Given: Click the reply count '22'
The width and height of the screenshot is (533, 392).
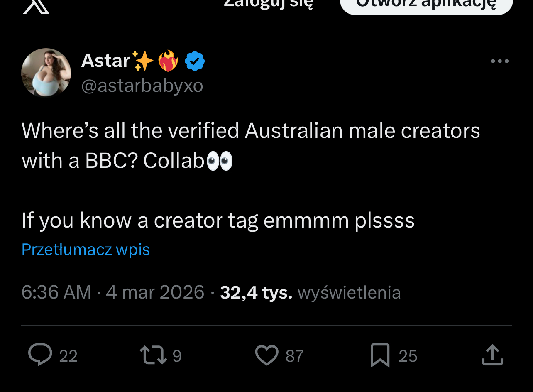Looking at the screenshot, I should (68, 356).
